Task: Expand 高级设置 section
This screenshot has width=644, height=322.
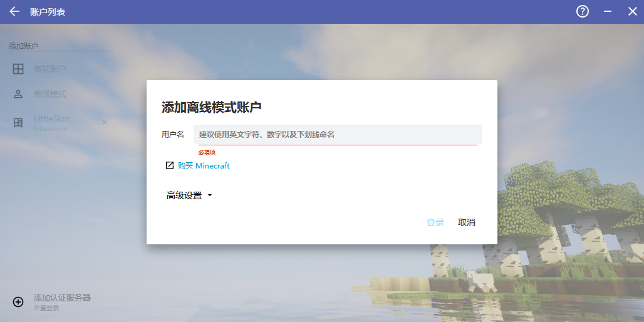Action: tap(184, 195)
